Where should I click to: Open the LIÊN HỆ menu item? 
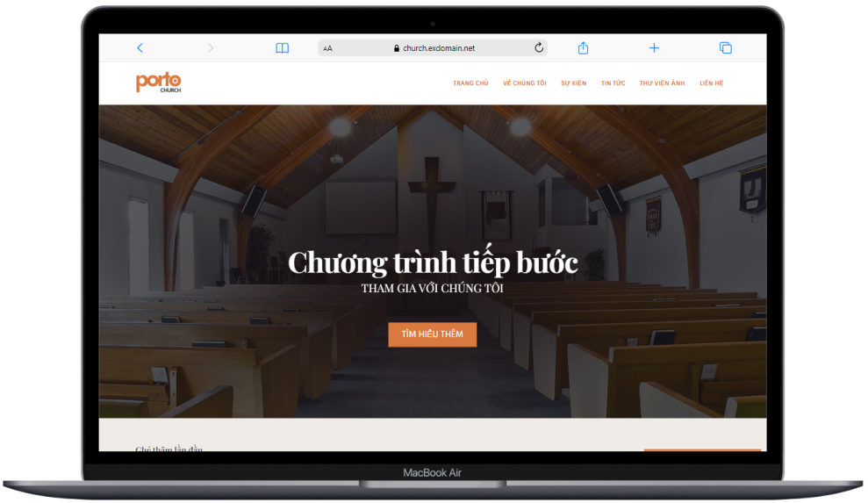point(712,83)
